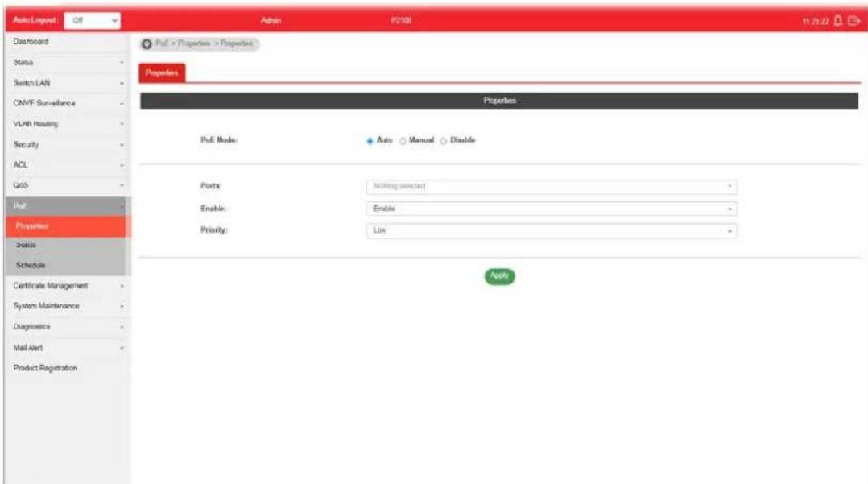Expand System Maintenance menu
The image size is (868, 484).
68,306
